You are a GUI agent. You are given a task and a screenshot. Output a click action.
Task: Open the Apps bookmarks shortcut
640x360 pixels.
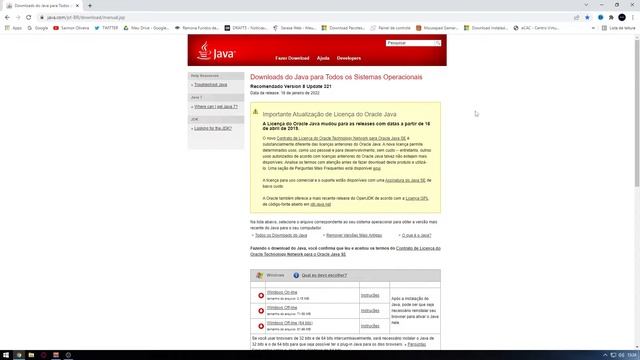coord(13,28)
